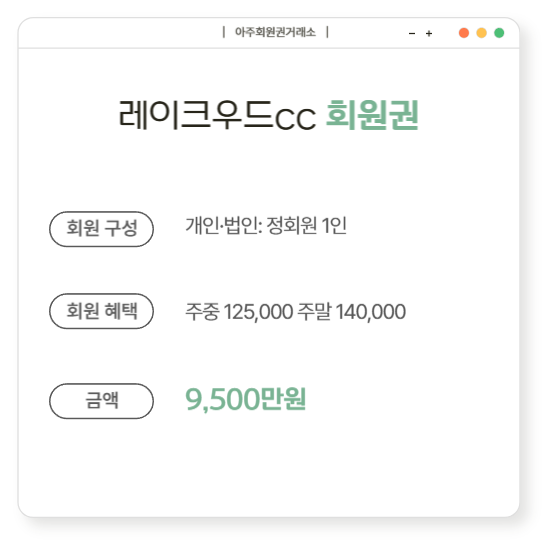This screenshot has width=550, height=550.
Task: Click the 정회원 1인 member count
Action: pos(307,225)
